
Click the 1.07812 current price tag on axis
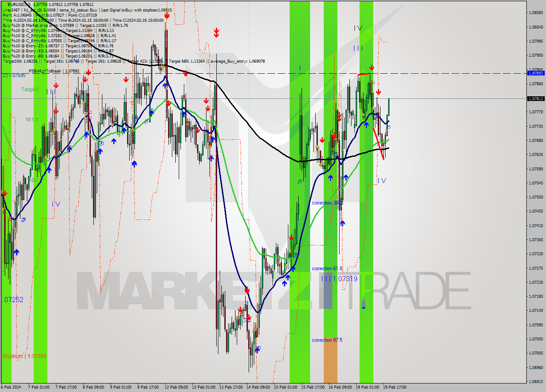tap(536, 98)
